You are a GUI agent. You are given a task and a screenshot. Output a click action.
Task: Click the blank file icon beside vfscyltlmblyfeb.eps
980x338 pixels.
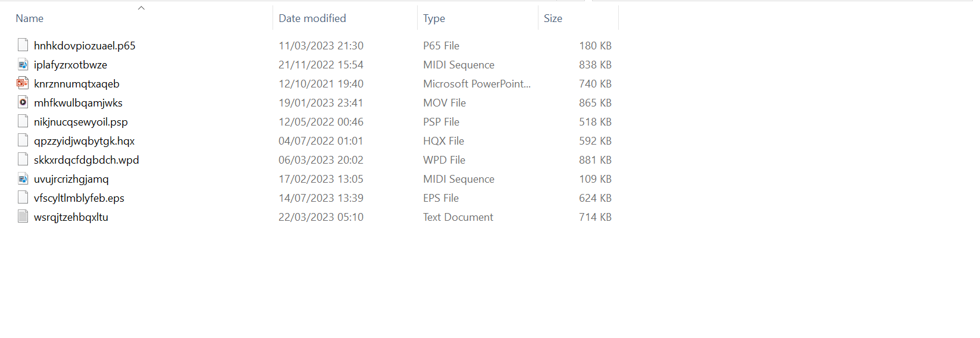tap(23, 198)
